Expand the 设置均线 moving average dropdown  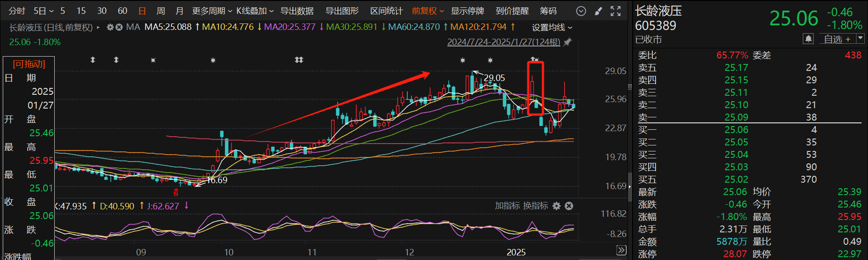click(552, 28)
